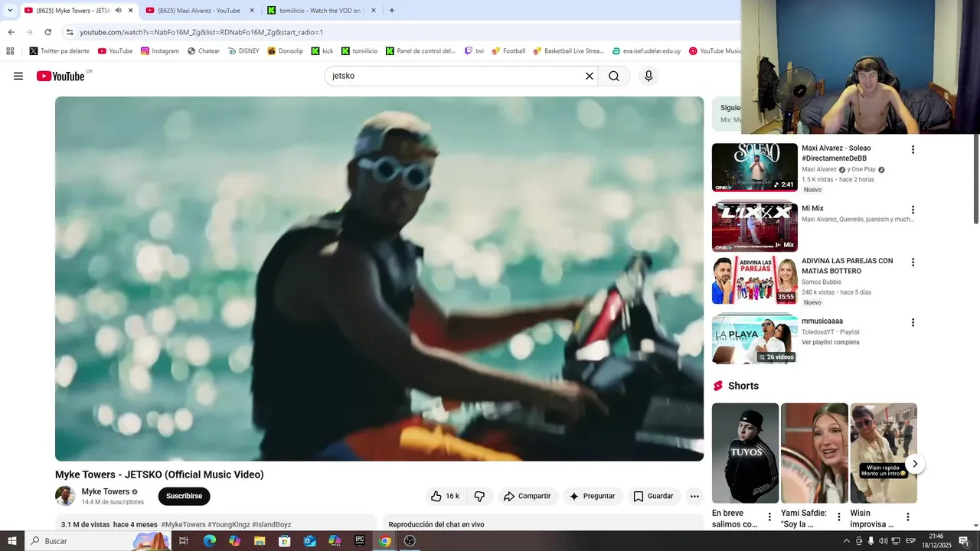Open the Chatear bookmark
The width and height of the screenshot is (980, 551).
pyautogui.click(x=203, y=51)
